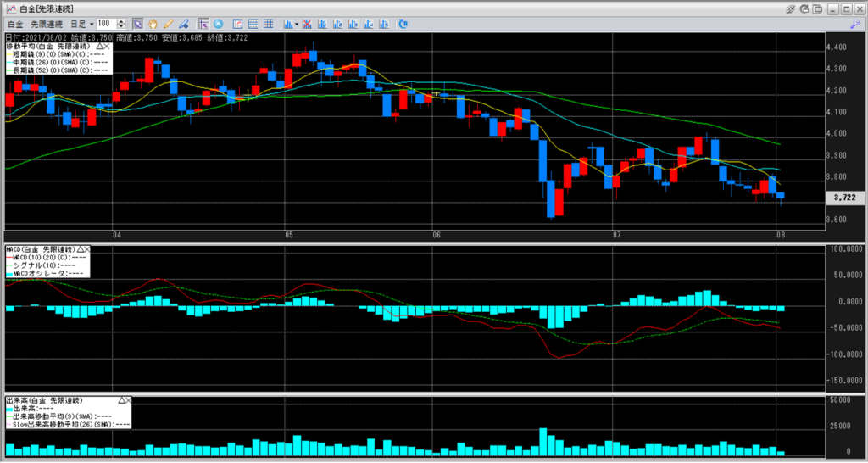Viewport: 868px width, 463px height.
Task: Click the 終値:3,722 info text
Action: pyautogui.click(x=227, y=38)
